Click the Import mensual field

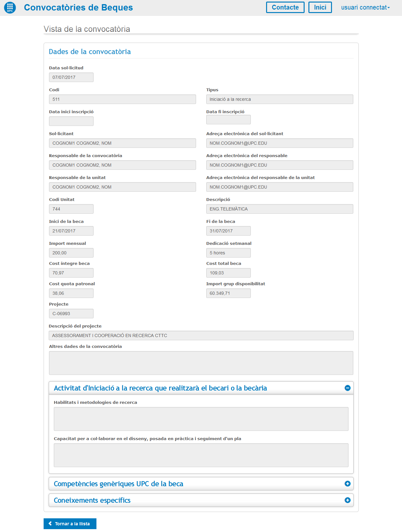(71, 253)
